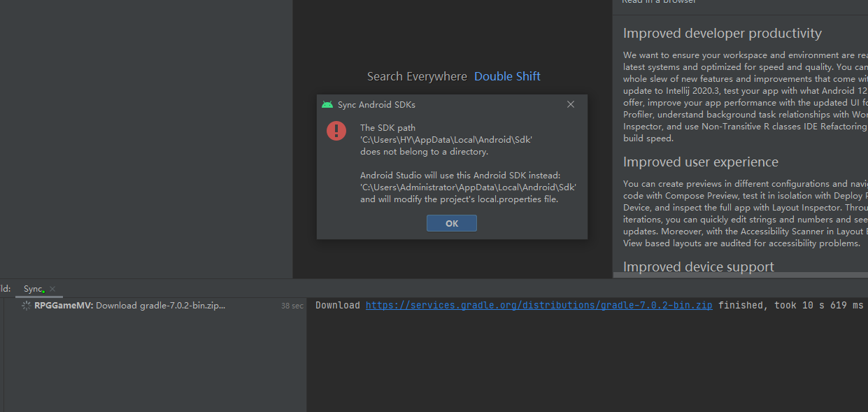Click the 'Improved user experience' heading

(x=701, y=162)
